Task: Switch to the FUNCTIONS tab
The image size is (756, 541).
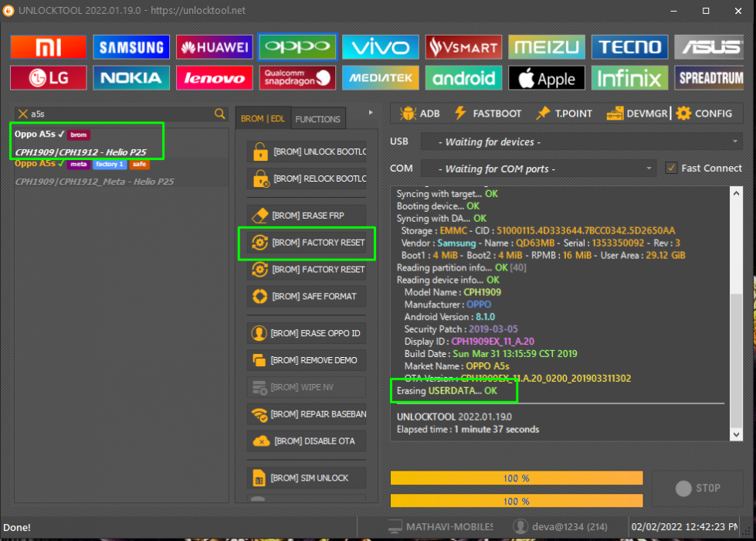Action: click(x=317, y=119)
